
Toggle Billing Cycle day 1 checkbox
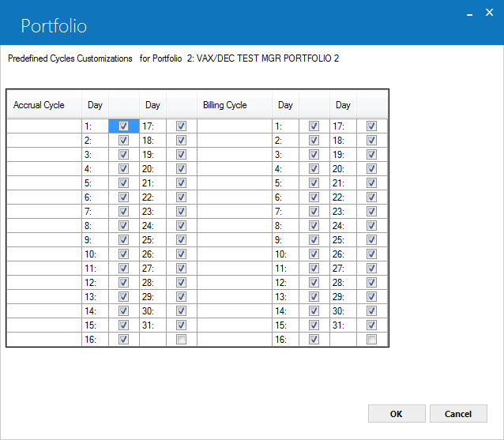click(314, 126)
